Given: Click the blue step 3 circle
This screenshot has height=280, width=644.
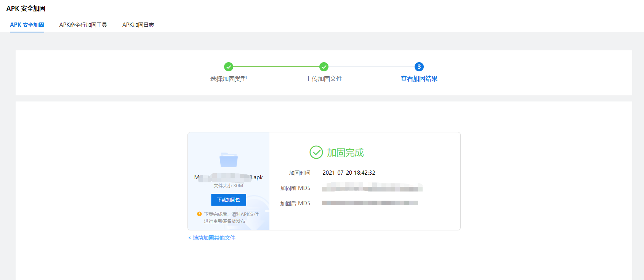Looking at the screenshot, I should pyautogui.click(x=419, y=67).
